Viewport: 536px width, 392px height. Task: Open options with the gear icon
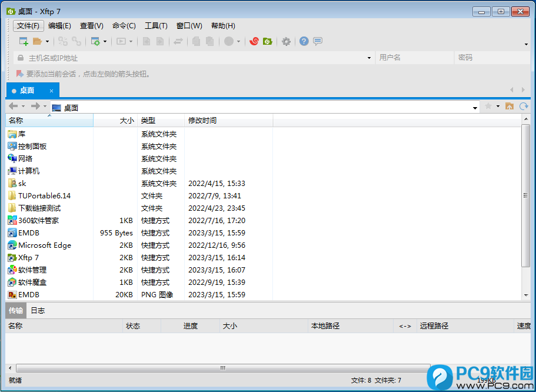click(x=286, y=41)
